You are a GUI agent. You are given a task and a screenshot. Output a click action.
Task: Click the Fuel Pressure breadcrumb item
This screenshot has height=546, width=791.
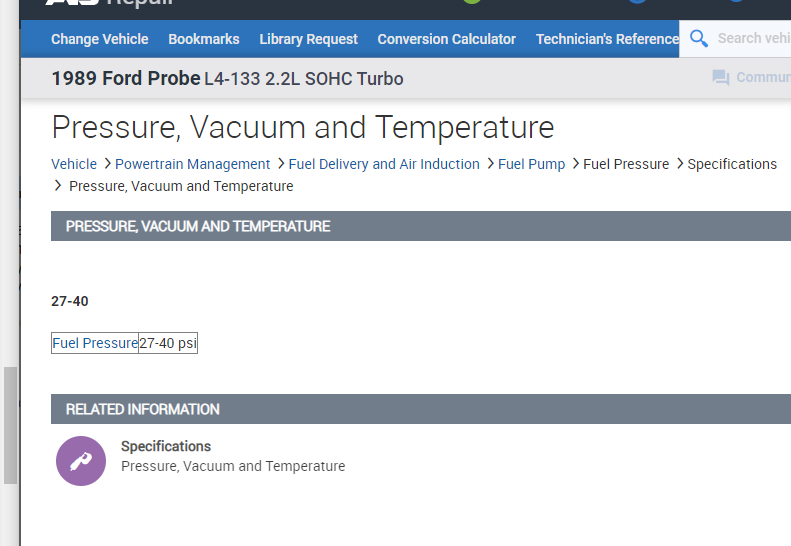point(626,164)
